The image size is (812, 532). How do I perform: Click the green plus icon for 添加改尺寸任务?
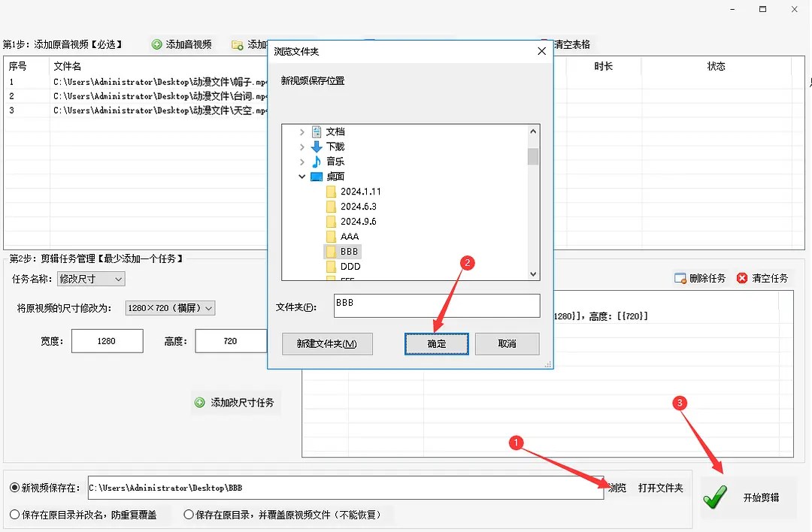click(x=199, y=403)
